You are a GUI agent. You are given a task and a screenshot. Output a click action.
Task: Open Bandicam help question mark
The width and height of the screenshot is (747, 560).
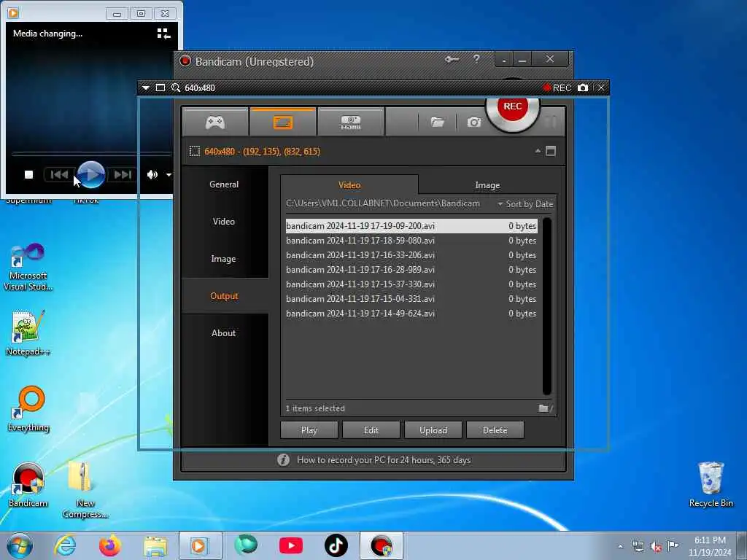pos(476,59)
